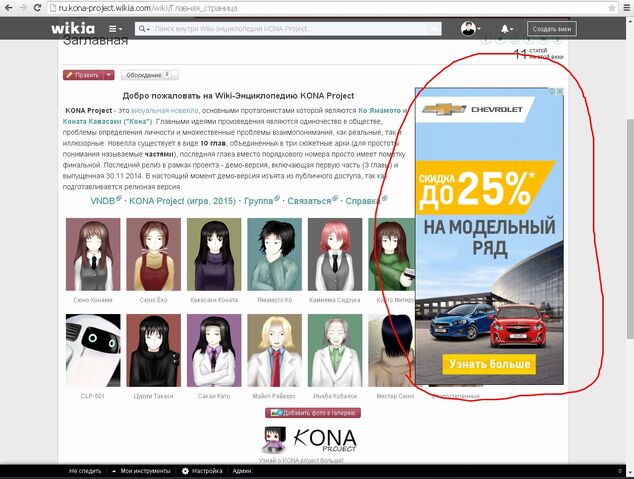Screen dimensions: 634x479
Task: Open the VNDB external link
Action: (106, 200)
